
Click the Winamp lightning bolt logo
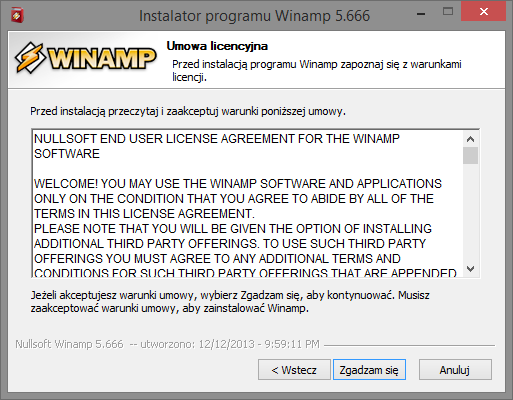30,58
